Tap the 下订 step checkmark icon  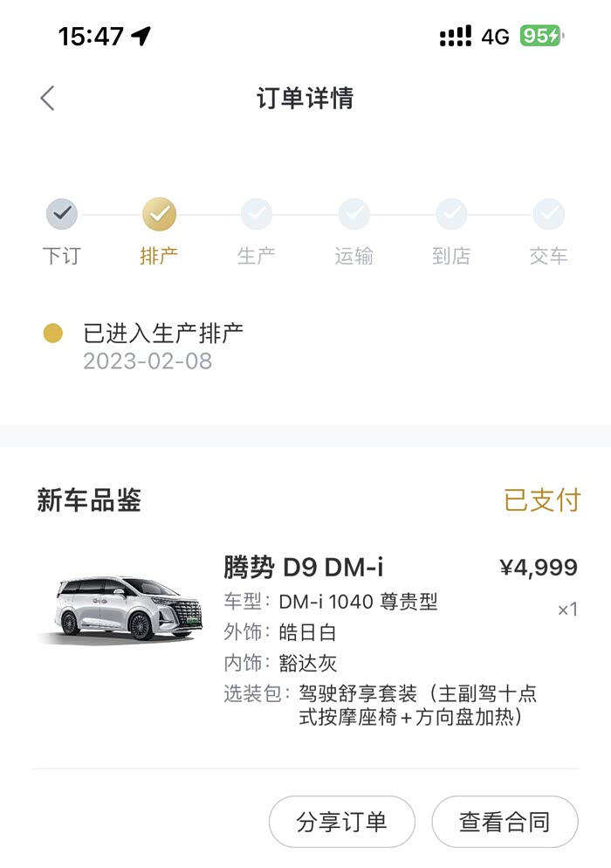point(61,213)
